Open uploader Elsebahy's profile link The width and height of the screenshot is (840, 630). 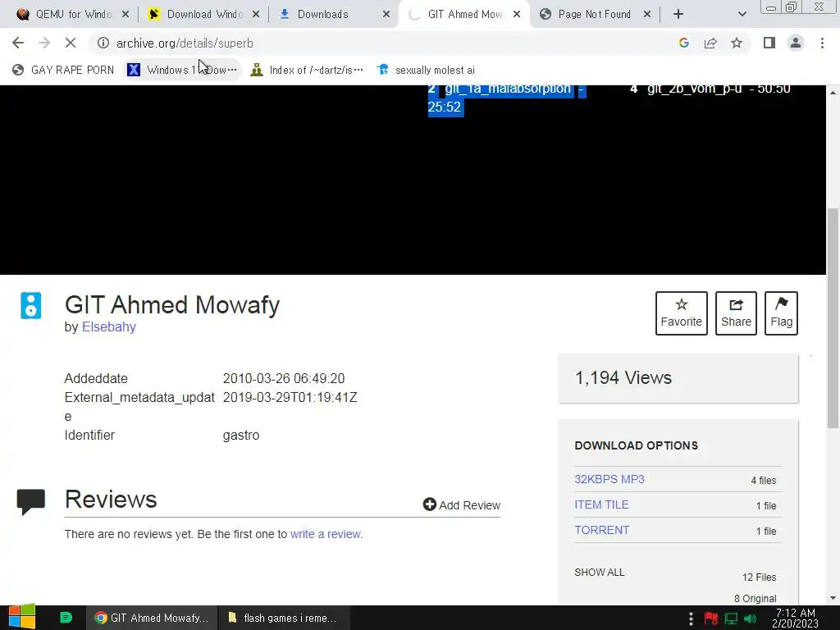(x=109, y=326)
